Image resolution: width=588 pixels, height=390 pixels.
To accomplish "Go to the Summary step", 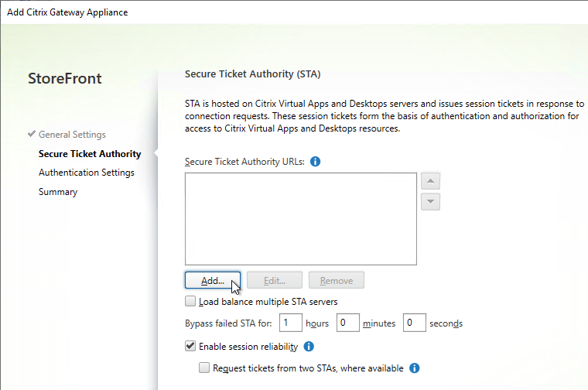I will point(58,192).
